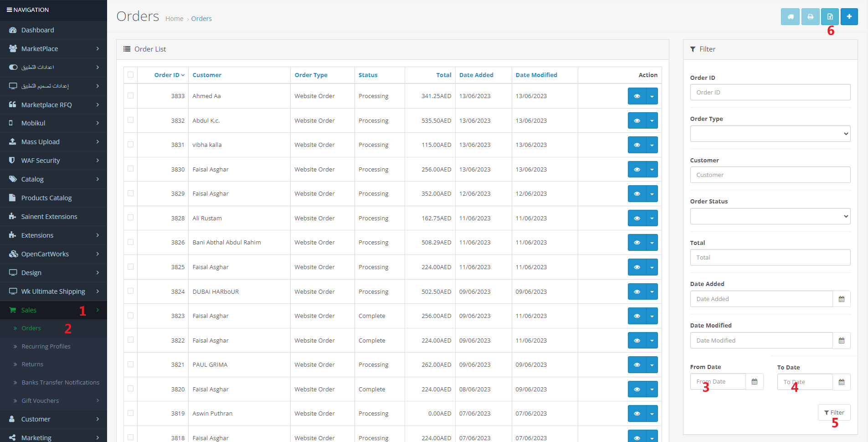The image size is (868, 442).
Task: Click the Catalog tags icon in sidebar
Action: 13,179
